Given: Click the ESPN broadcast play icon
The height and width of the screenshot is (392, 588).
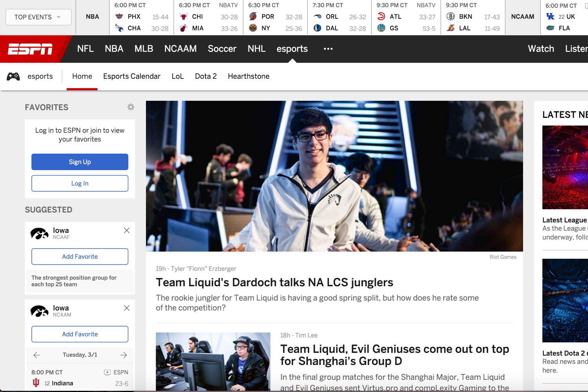Looking at the screenshot, I should 107,372.
